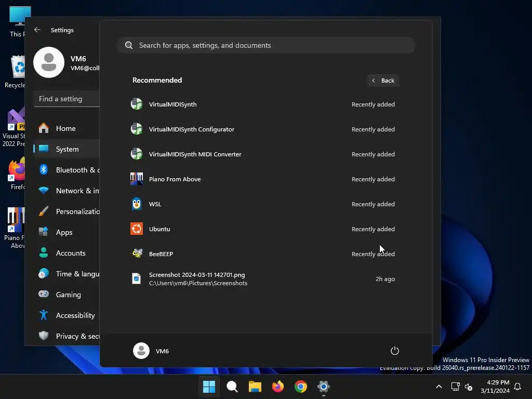The image size is (532, 399).
Task: Open the WSL penguin icon
Action: [137, 204]
